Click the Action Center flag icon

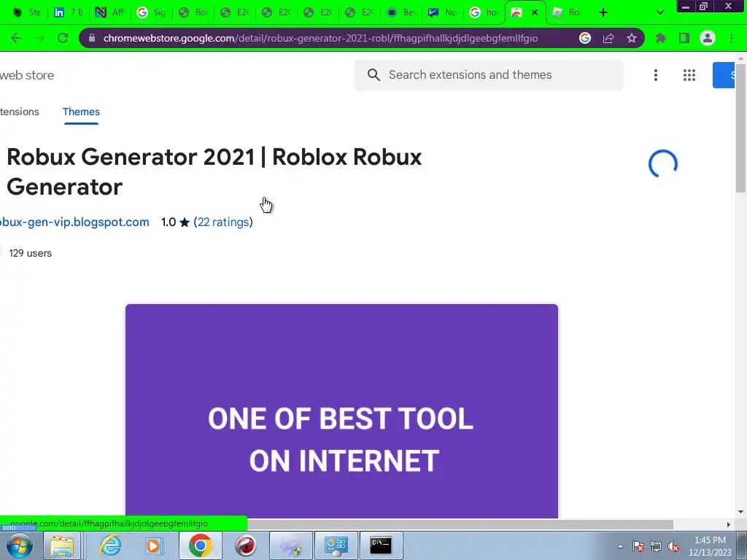[x=638, y=546]
